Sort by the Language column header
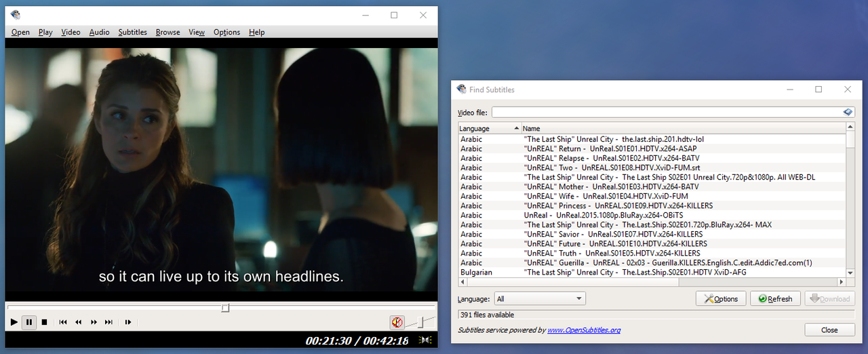This screenshot has height=354, width=868. tap(490, 128)
